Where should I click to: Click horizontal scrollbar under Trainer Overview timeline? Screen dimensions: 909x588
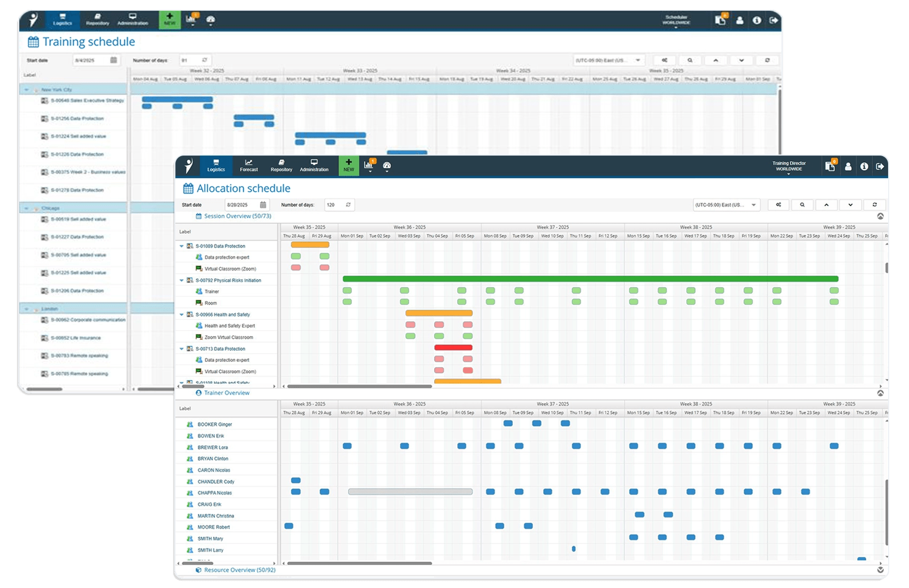359,563
